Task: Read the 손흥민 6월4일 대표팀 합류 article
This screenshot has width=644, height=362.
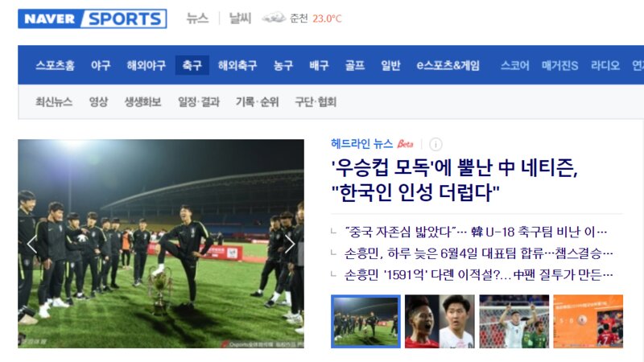Action: click(478, 253)
